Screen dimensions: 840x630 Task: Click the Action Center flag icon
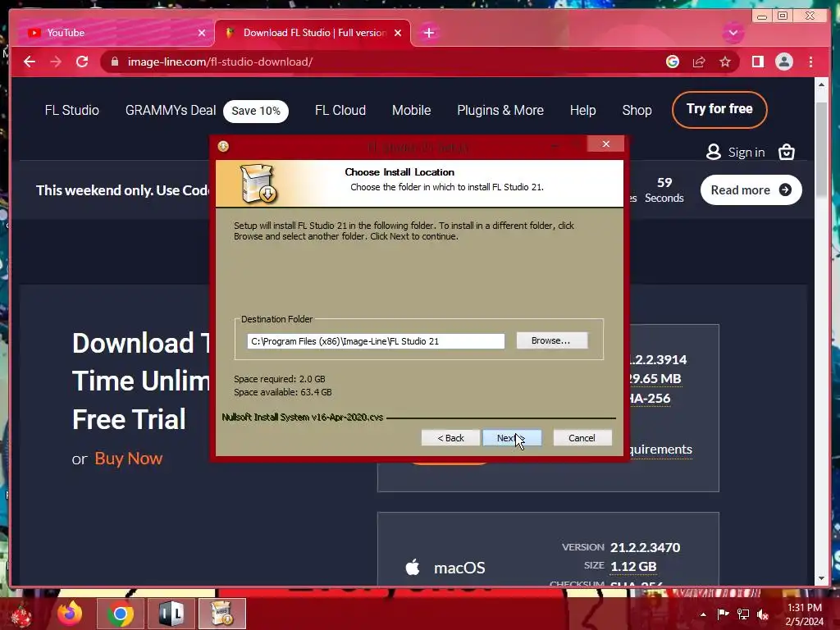(723, 614)
